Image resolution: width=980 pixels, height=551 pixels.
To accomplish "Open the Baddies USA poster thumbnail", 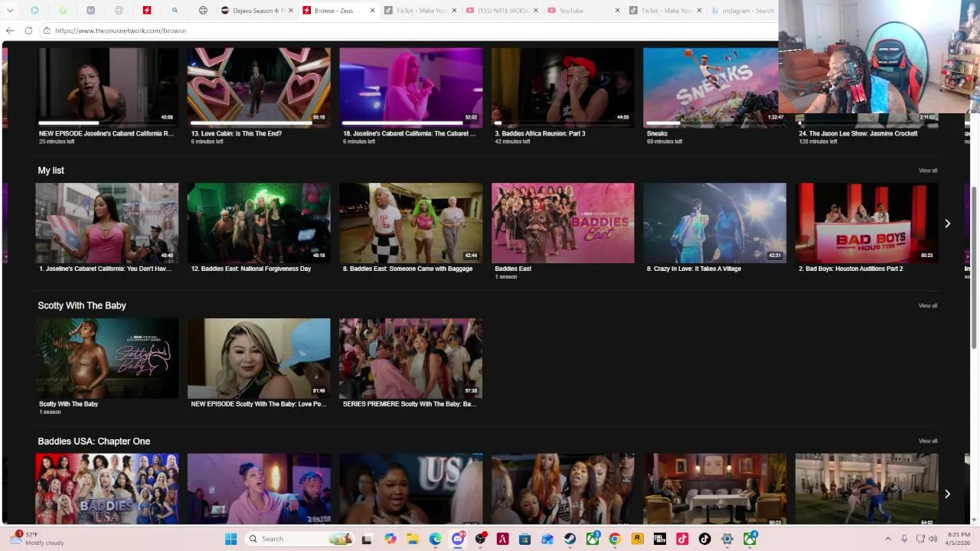I will 106,489.
